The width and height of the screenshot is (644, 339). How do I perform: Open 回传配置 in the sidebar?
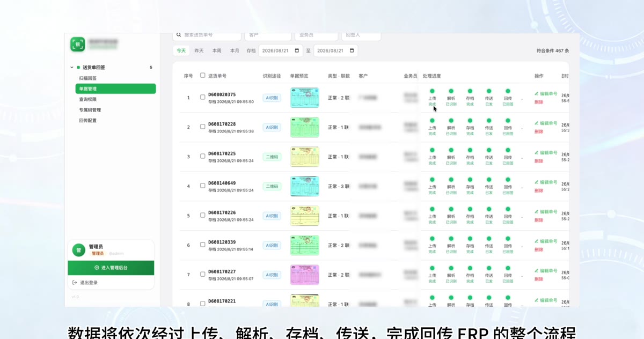click(x=88, y=121)
